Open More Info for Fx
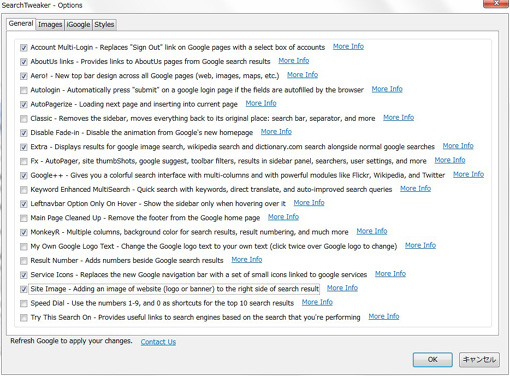Image resolution: width=510 pixels, height=376 pixels. coord(450,160)
